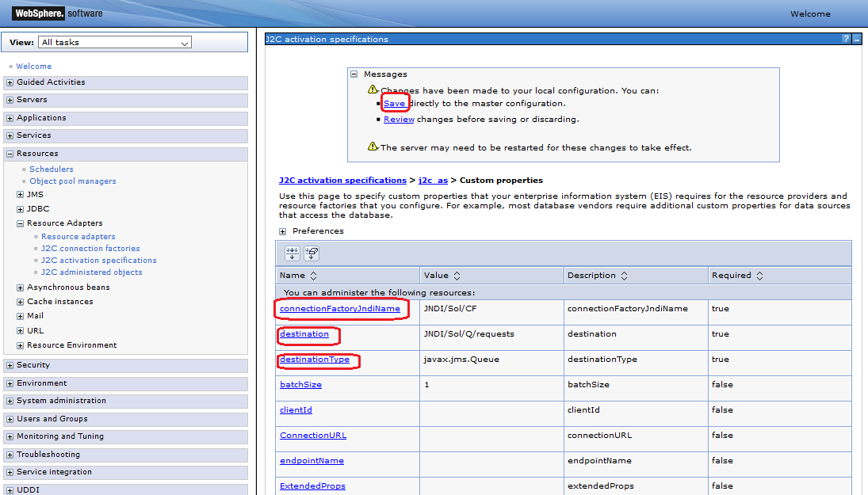
Task: Sort table by Required column arrows
Action: (759, 276)
